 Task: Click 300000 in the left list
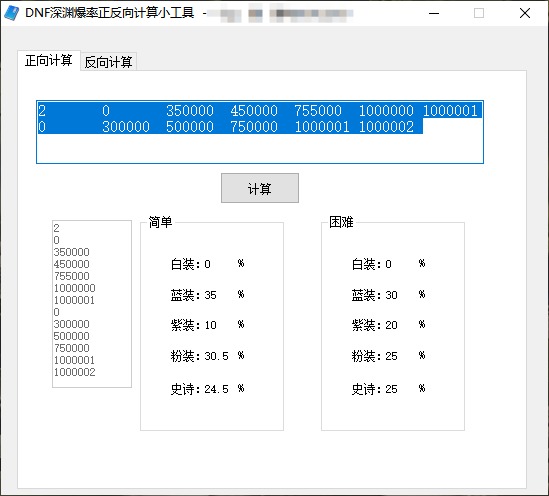coord(71,324)
